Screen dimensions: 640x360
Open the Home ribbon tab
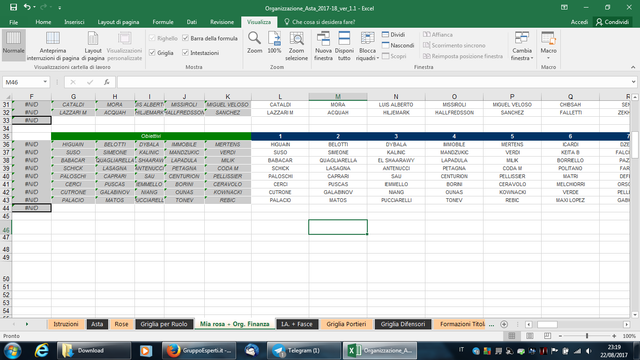pos(43,22)
